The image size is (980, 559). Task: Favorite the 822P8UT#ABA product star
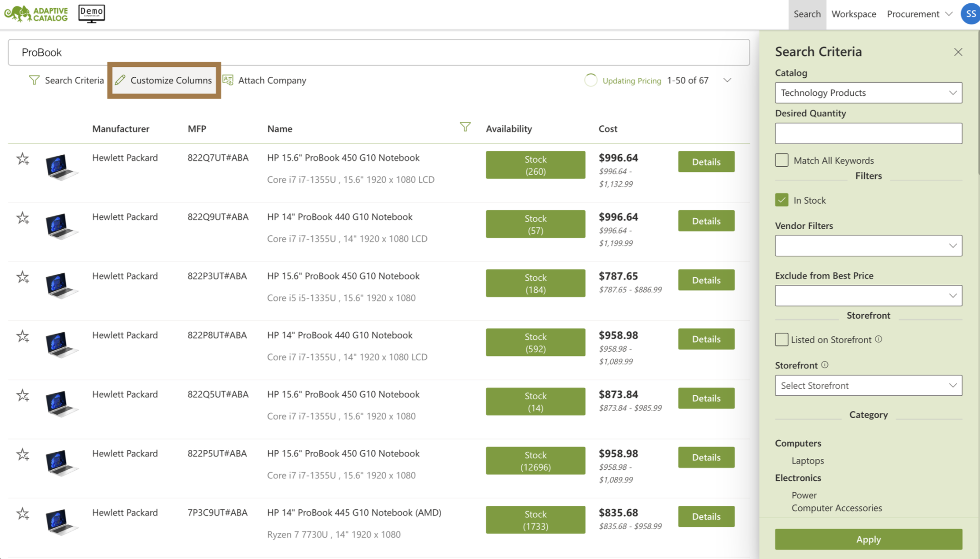23,336
